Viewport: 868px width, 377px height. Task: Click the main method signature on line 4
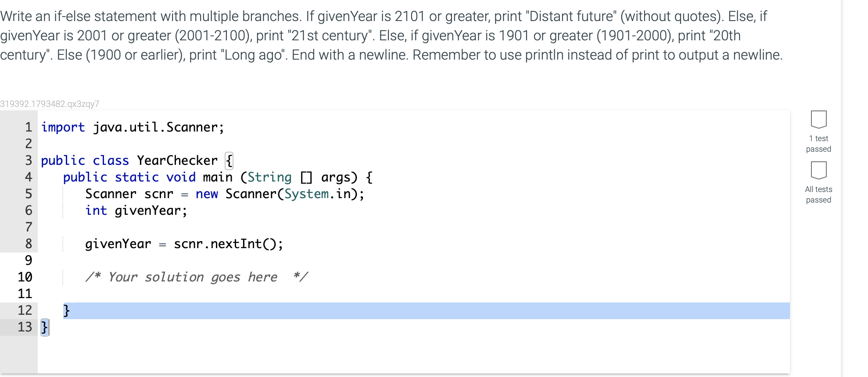point(217,177)
